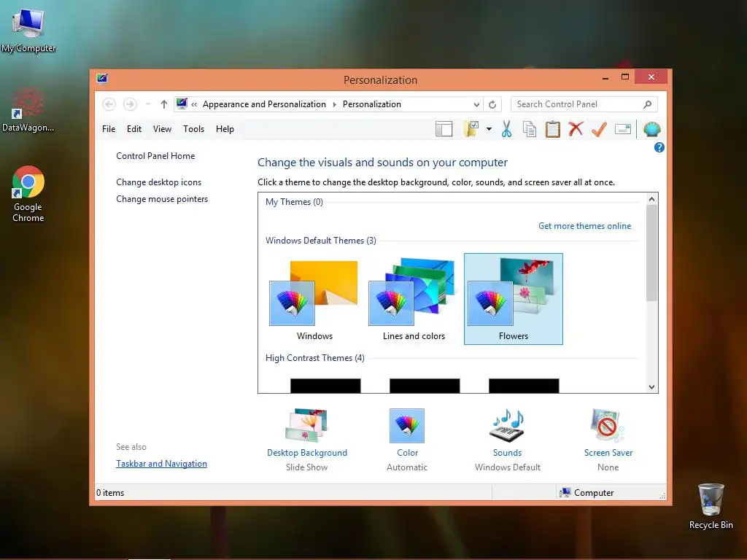Click the Copy toolbar icon
747x560 pixels.
pos(530,129)
